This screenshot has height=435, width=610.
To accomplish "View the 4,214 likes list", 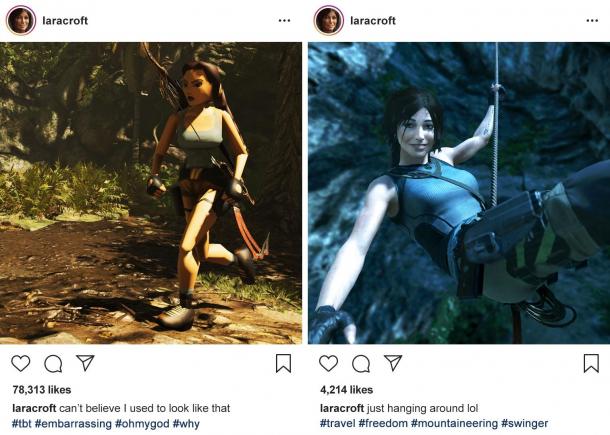I will (x=347, y=390).
